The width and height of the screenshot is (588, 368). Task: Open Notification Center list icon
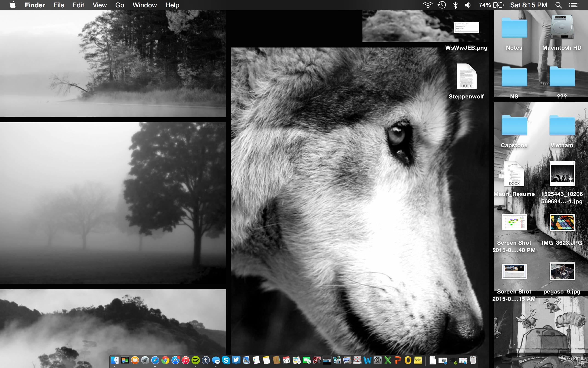click(x=573, y=5)
